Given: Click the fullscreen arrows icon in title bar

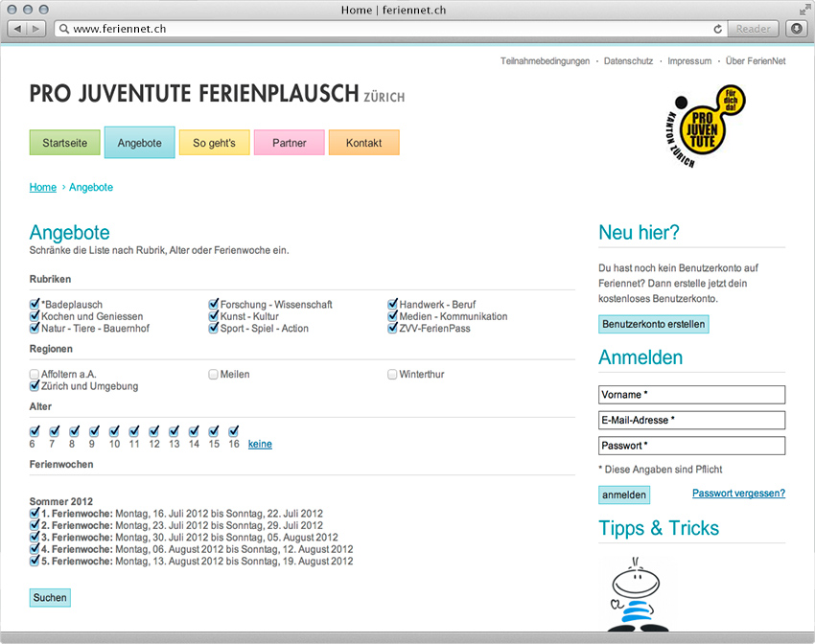Looking at the screenshot, I should coord(804,10).
